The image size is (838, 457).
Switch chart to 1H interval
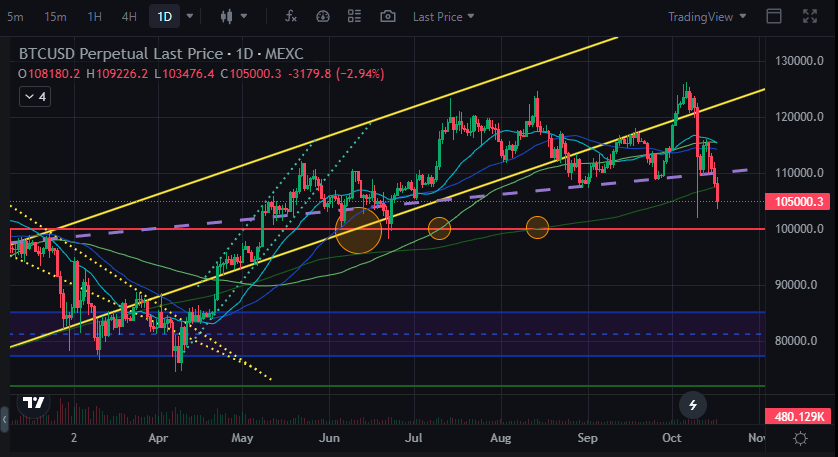pyautogui.click(x=94, y=17)
